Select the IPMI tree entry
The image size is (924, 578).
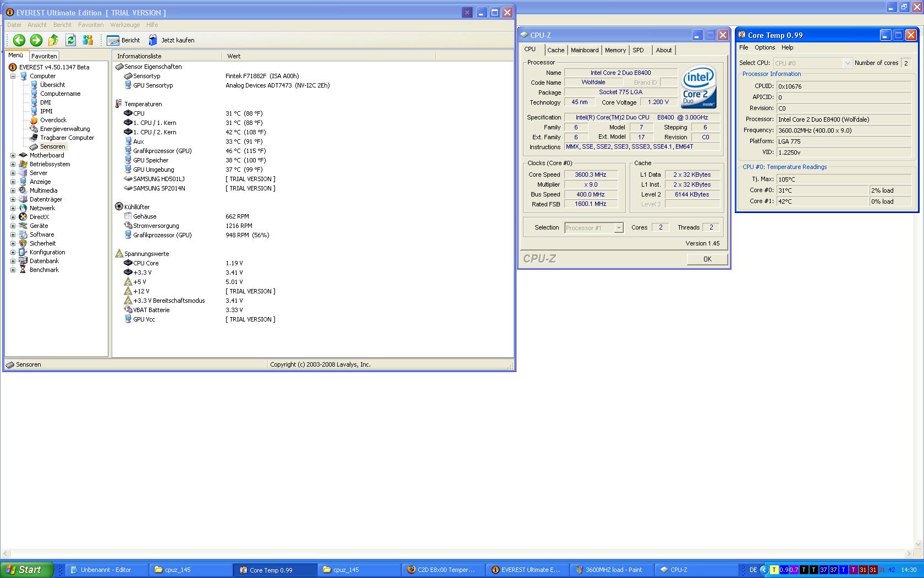[46, 111]
